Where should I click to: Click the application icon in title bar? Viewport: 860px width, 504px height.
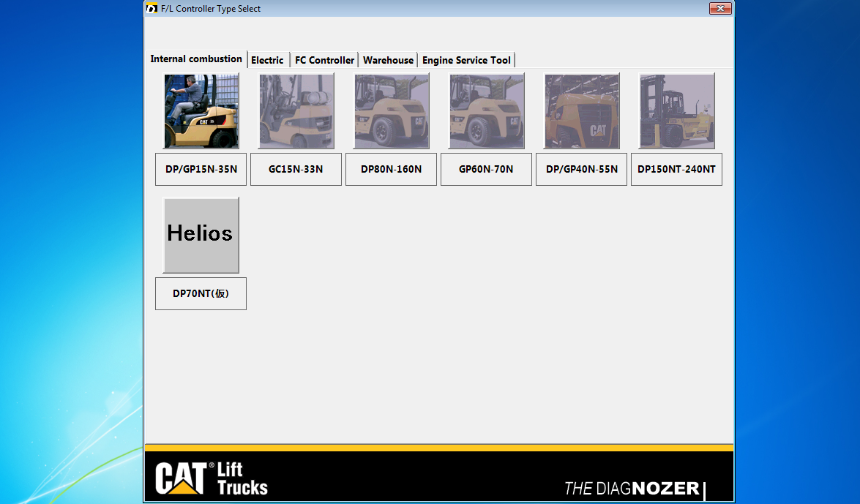click(x=152, y=8)
